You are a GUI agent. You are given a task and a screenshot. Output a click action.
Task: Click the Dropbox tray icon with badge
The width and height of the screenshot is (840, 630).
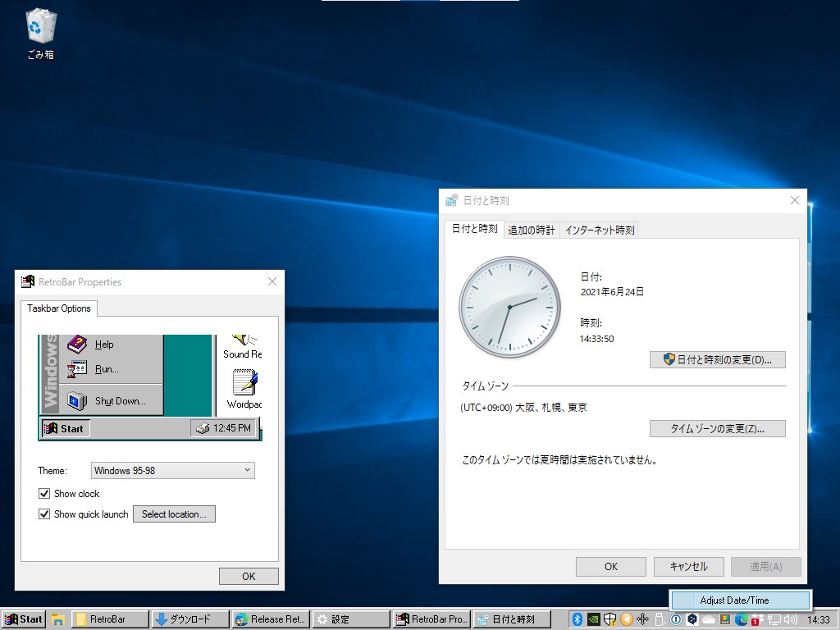(757, 620)
